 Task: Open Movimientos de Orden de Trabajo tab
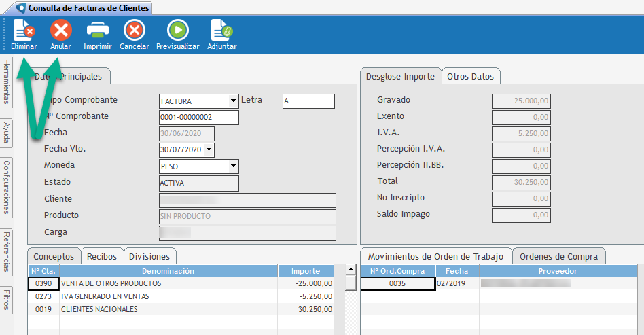[x=435, y=256]
